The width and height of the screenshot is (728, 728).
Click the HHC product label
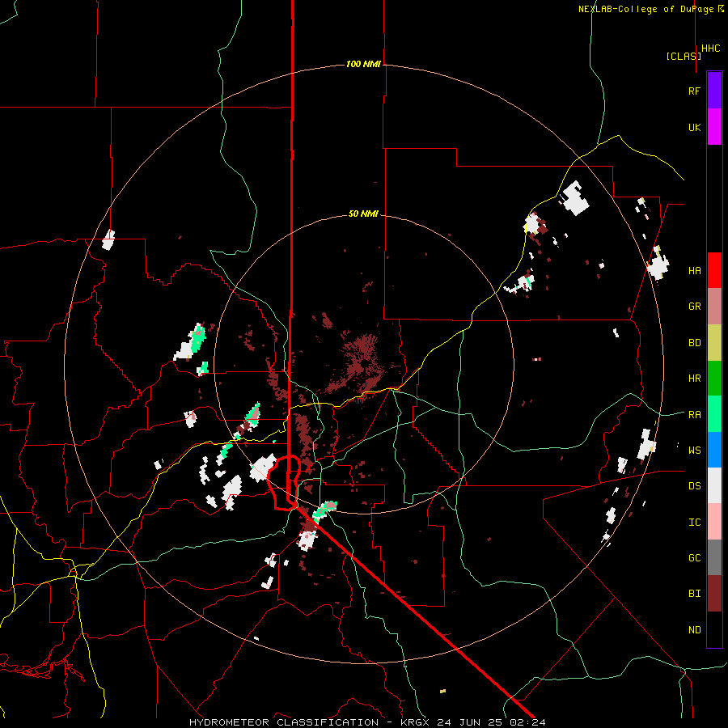coord(711,49)
